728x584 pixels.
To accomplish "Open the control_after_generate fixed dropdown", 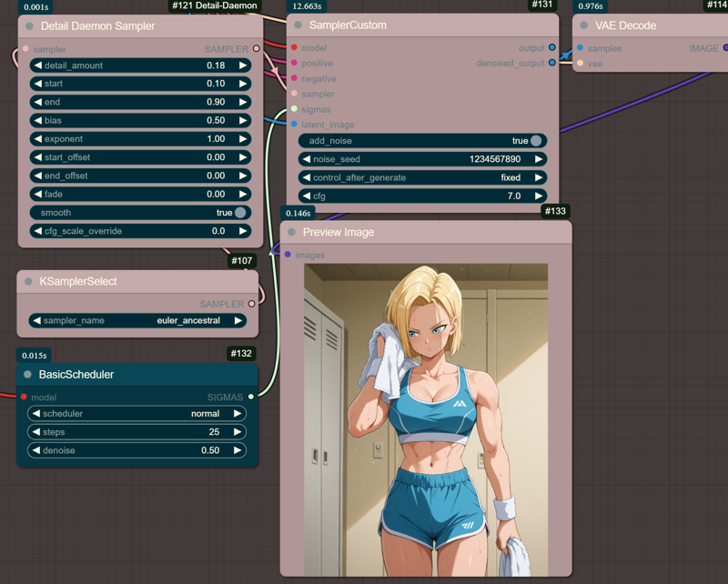I will tap(423, 177).
